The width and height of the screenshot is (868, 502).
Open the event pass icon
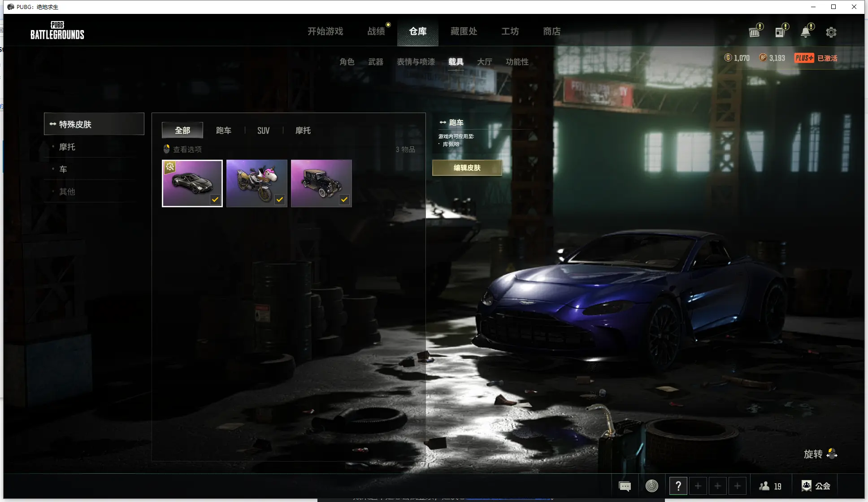tap(755, 32)
